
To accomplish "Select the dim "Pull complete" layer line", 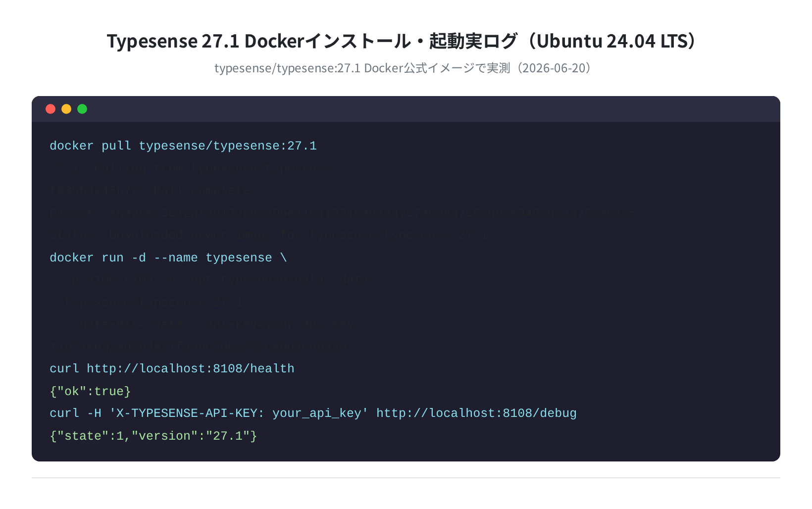I will pos(150,191).
